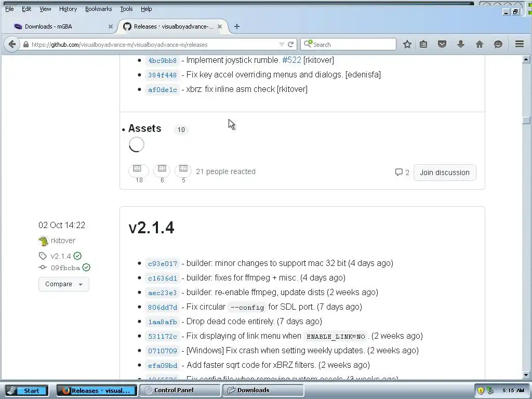Click the vertical scrollbar thumb
Image resolution: width=532 pixels, height=399 pixels.
pyautogui.click(x=526, y=121)
